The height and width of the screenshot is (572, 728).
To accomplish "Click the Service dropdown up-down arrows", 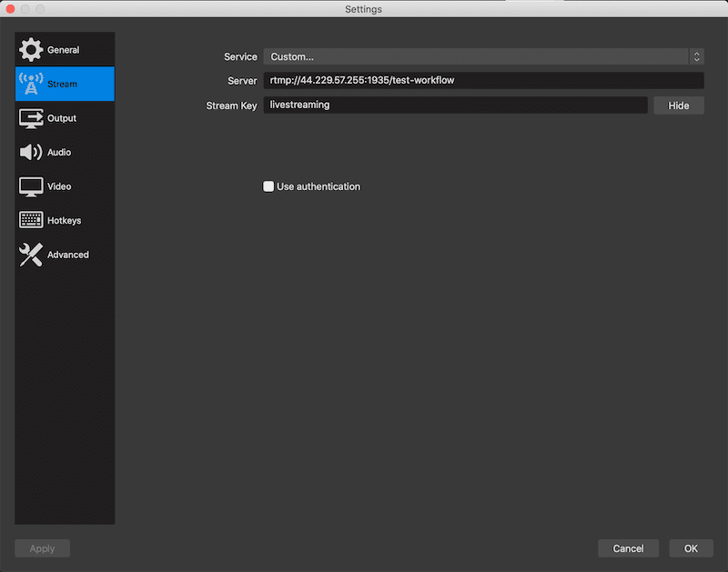I will pyautogui.click(x=697, y=56).
